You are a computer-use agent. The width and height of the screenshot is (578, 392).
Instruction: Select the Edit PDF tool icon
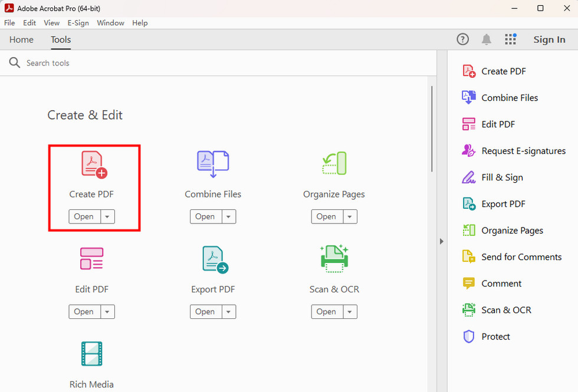(x=91, y=259)
